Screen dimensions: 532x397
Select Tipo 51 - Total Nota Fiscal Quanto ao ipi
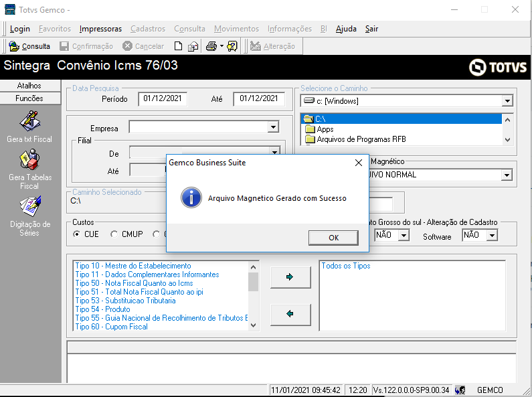click(x=139, y=292)
